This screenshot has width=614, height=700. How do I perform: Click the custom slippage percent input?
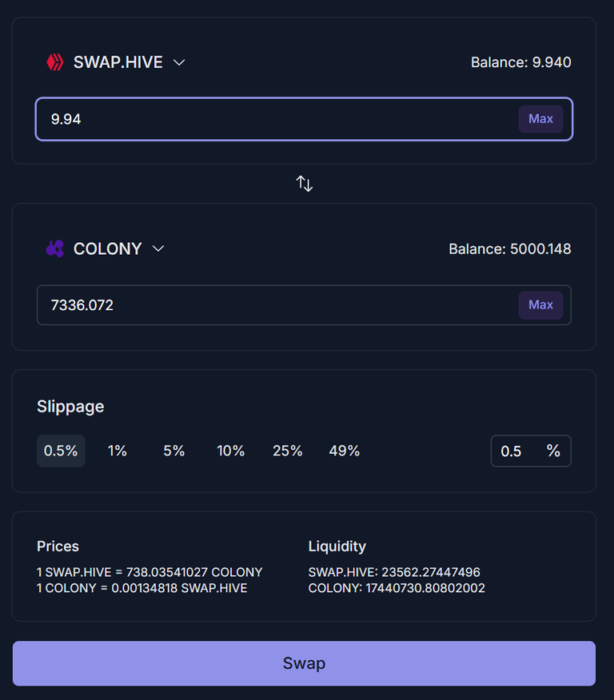(x=531, y=451)
